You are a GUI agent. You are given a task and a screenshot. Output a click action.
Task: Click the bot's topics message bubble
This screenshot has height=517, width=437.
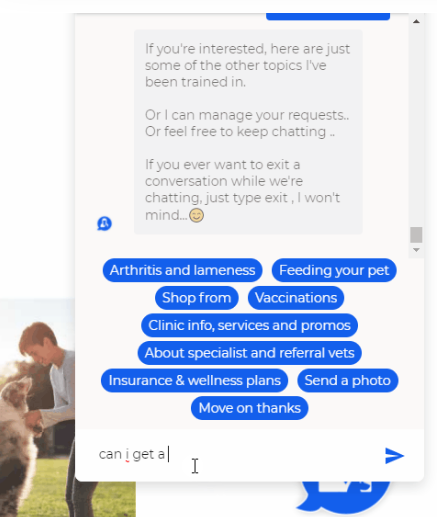pyautogui.click(x=248, y=132)
